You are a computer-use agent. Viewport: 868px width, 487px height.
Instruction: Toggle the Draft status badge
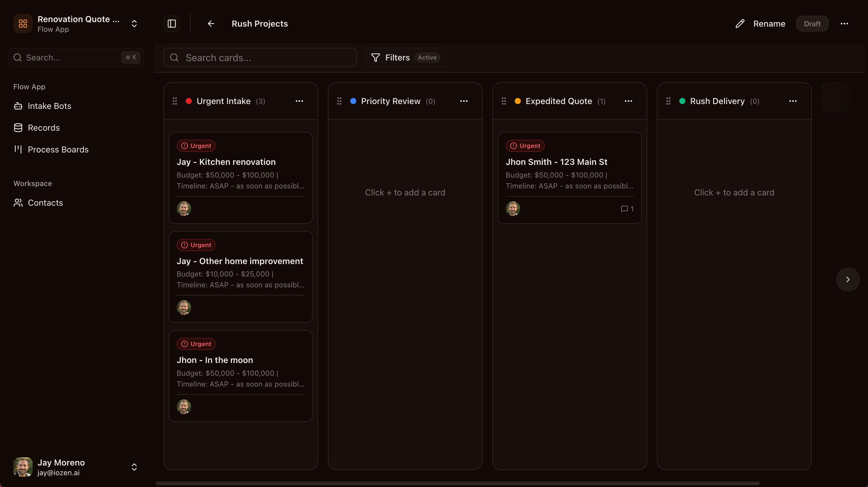[x=812, y=24]
